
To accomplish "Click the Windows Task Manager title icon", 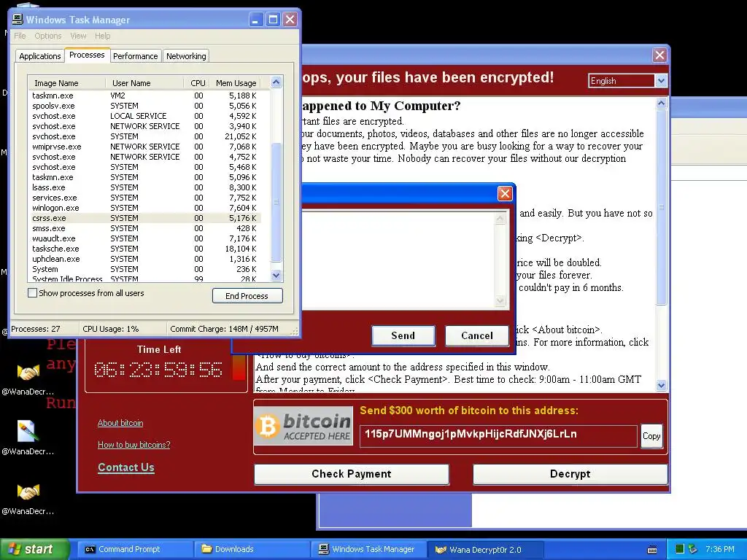I will click(x=18, y=20).
